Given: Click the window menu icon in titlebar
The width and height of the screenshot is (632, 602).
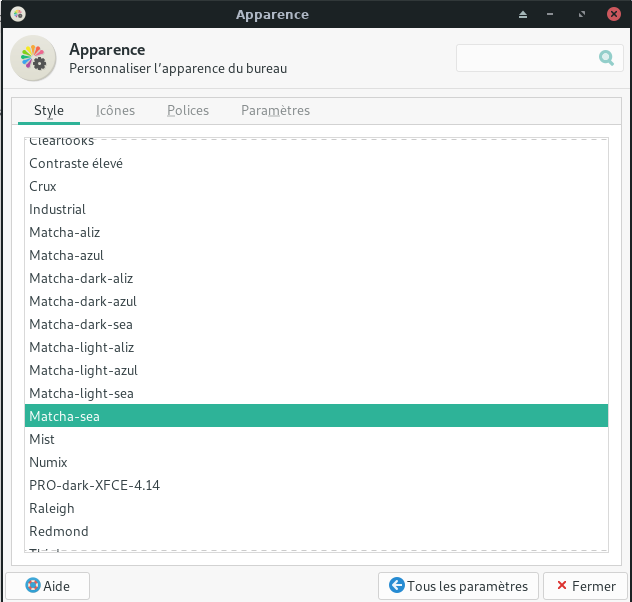Looking at the screenshot, I should coord(17,14).
